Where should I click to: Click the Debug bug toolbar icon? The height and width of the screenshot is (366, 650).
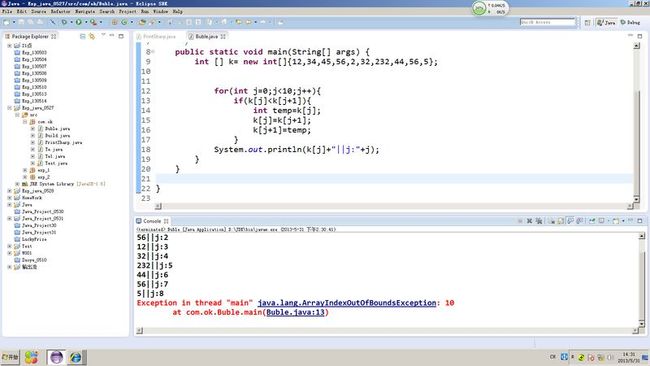click(64, 22)
